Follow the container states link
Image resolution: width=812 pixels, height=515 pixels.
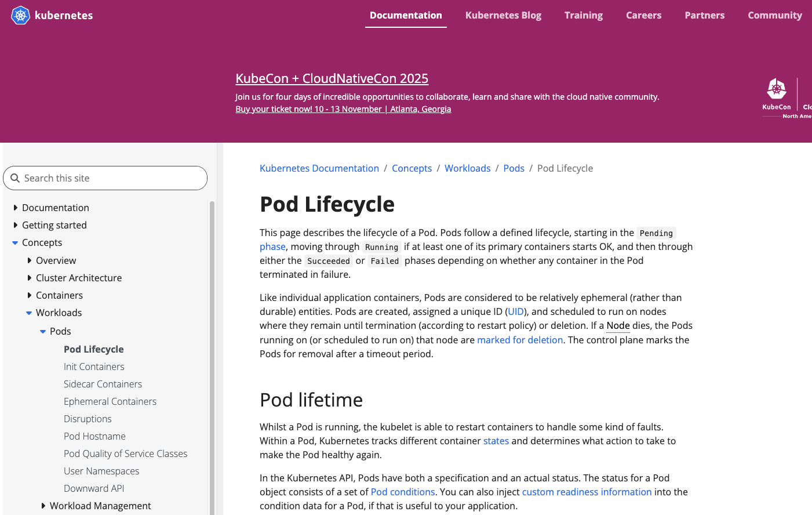[496, 441]
